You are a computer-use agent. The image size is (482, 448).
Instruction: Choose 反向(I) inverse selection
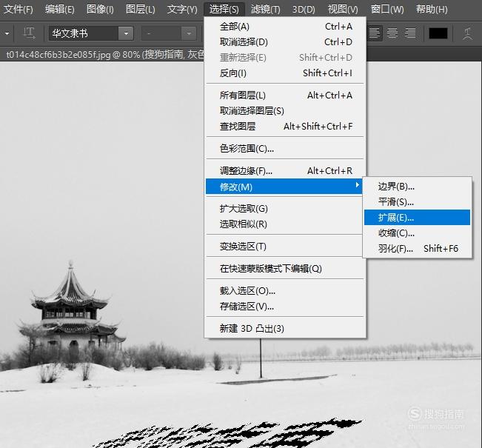tap(286, 73)
